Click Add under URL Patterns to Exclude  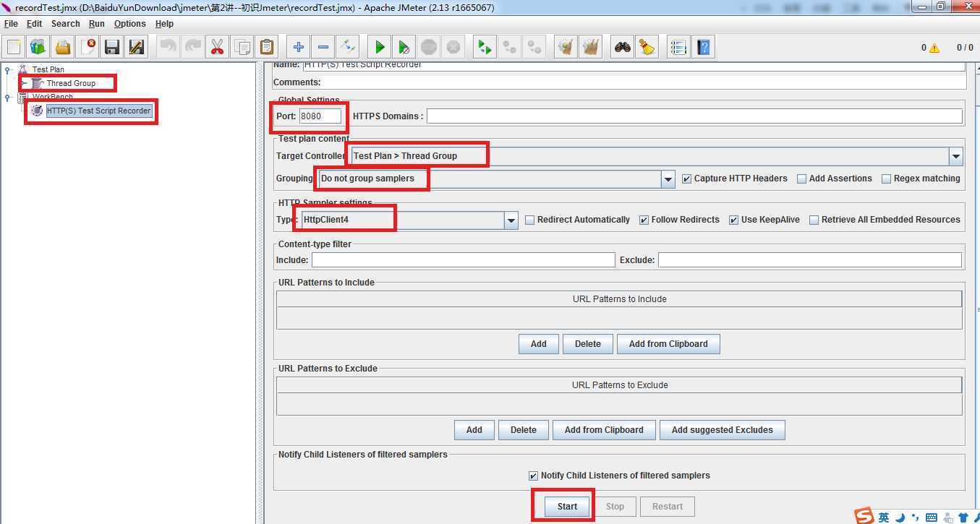point(474,430)
